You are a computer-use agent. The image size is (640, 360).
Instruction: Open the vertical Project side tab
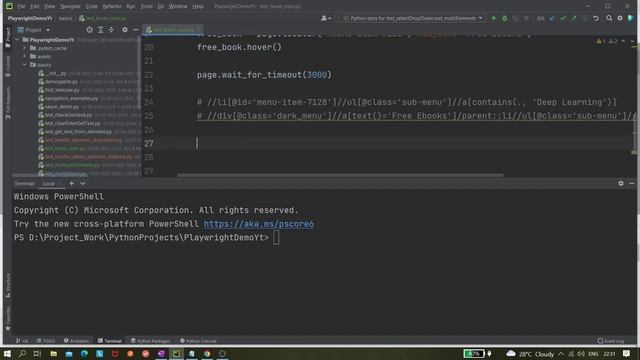tap(8, 38)
